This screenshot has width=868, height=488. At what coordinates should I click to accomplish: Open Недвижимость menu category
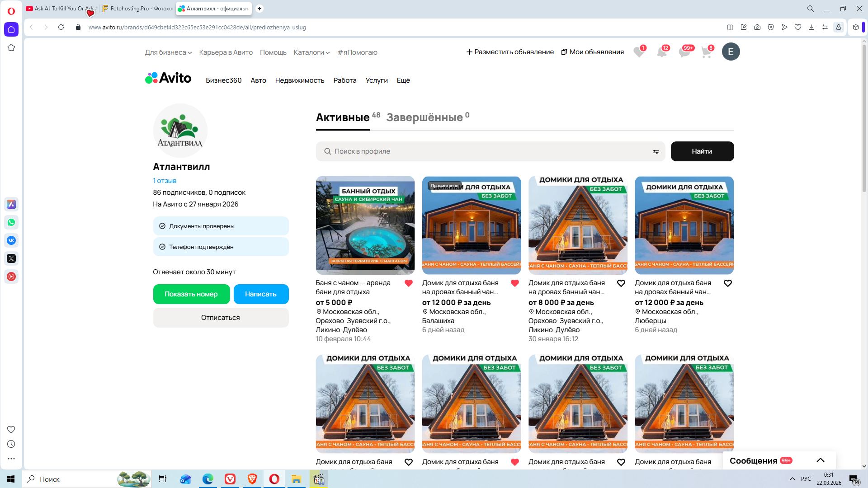(300, 80)
